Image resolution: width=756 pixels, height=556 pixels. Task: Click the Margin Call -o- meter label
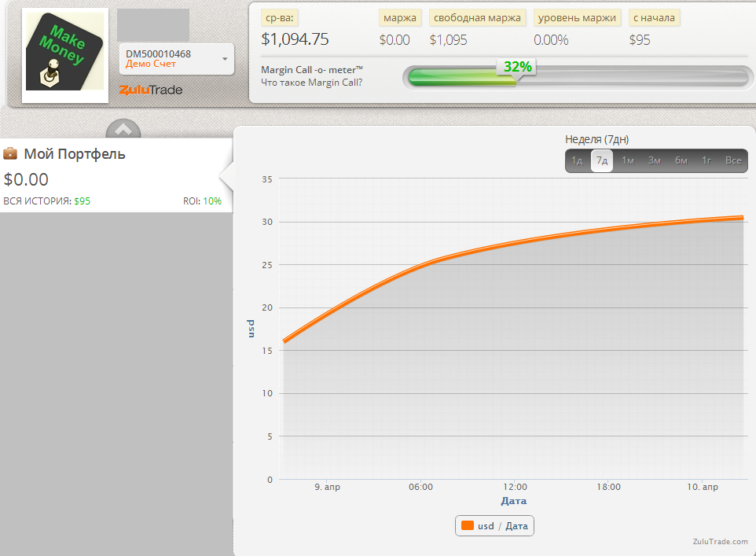(311, 70)
